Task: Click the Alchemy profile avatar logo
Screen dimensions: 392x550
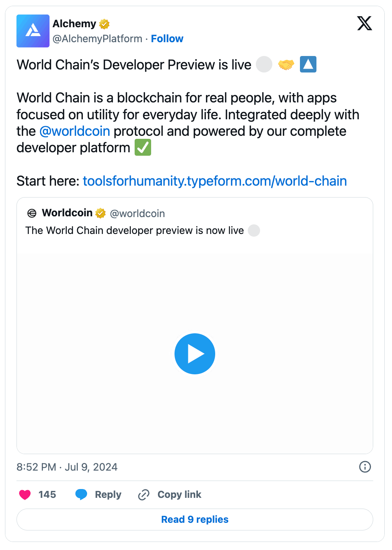Action: pyautogui.click(x=33, y=31)
